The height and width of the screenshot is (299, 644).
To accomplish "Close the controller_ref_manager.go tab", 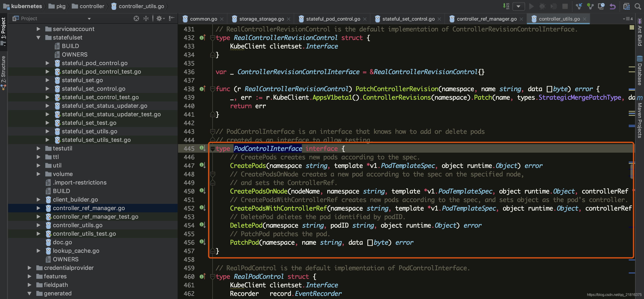I will point(521,19).
